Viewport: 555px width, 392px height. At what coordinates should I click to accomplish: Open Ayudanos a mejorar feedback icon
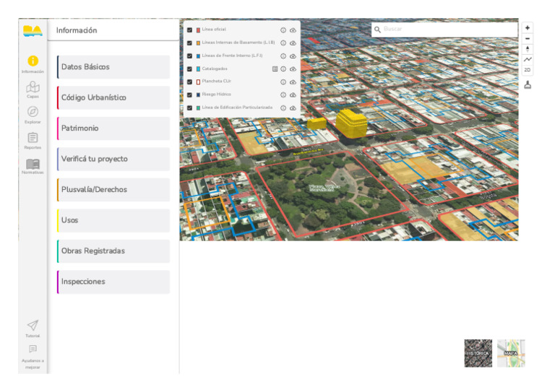33,349
